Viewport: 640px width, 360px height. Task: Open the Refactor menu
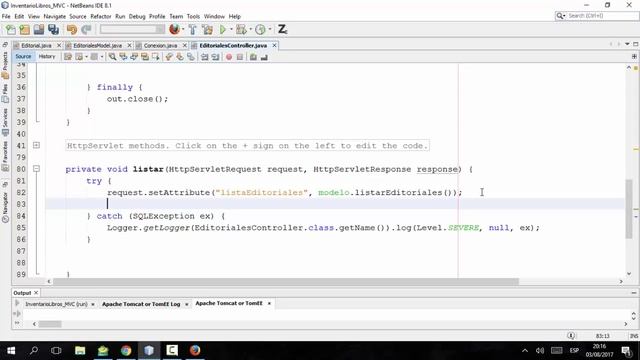pyautogui.click(x=101, y=16)
